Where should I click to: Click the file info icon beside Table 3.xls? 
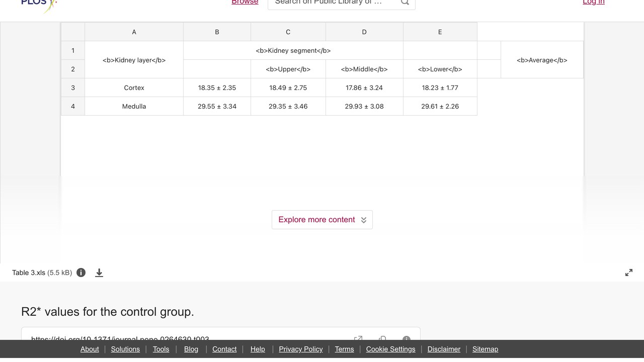tap(81, 273)
